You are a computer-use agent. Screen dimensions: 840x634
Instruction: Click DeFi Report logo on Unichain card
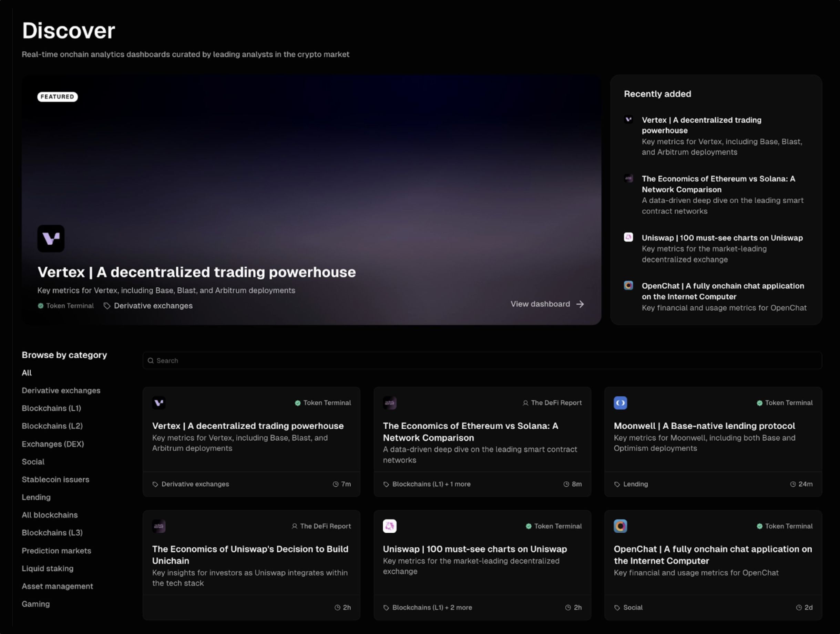(x=159, y=526)
